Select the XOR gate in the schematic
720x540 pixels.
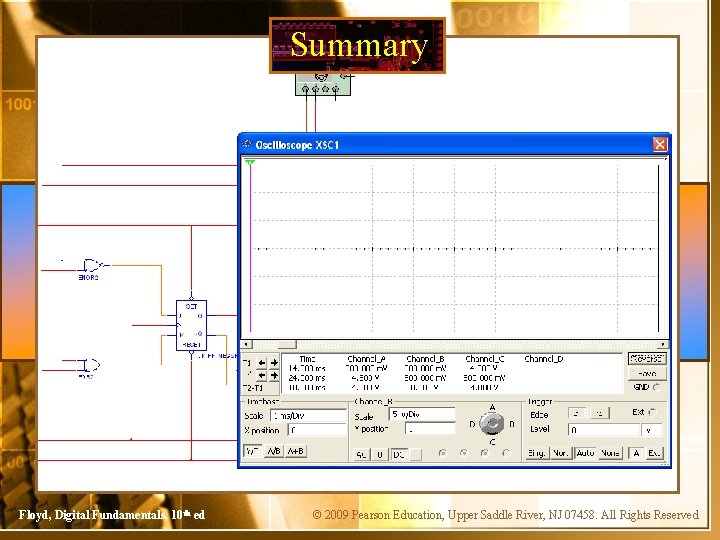[93, 265]
